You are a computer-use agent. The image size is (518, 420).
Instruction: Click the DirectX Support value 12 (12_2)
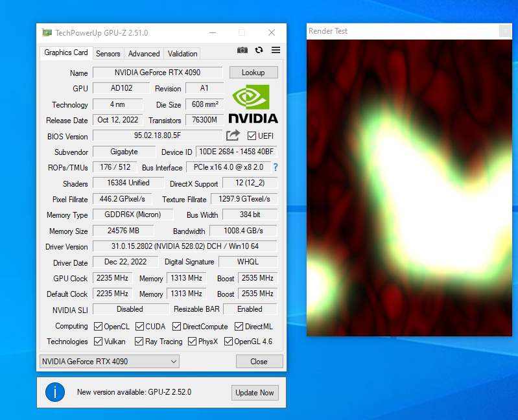click(250, 183)
